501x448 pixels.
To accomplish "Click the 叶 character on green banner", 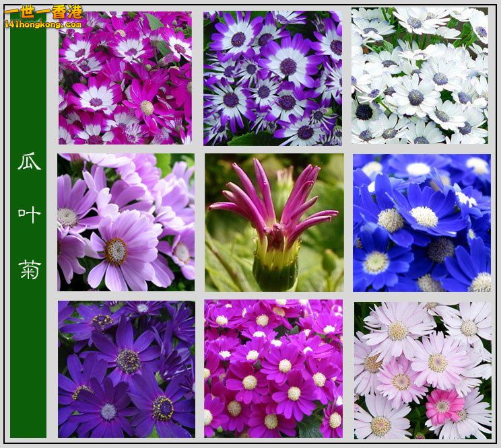I will tap(29, 215).
